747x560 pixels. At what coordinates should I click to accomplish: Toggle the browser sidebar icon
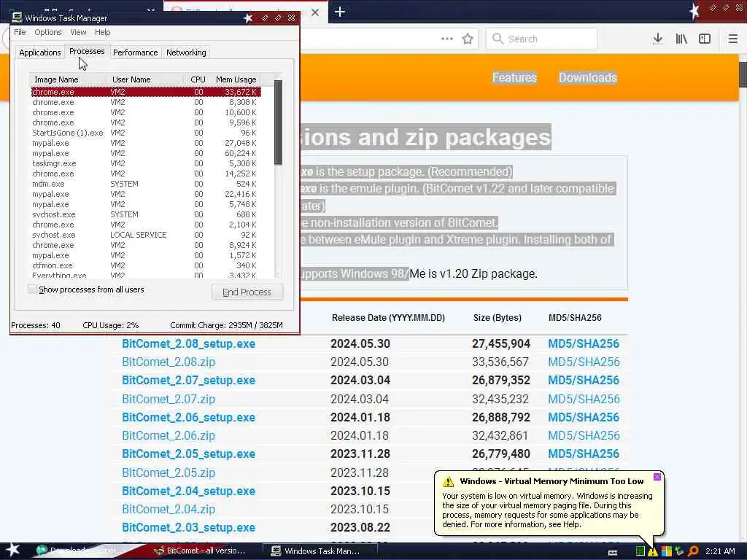point(705,39)
